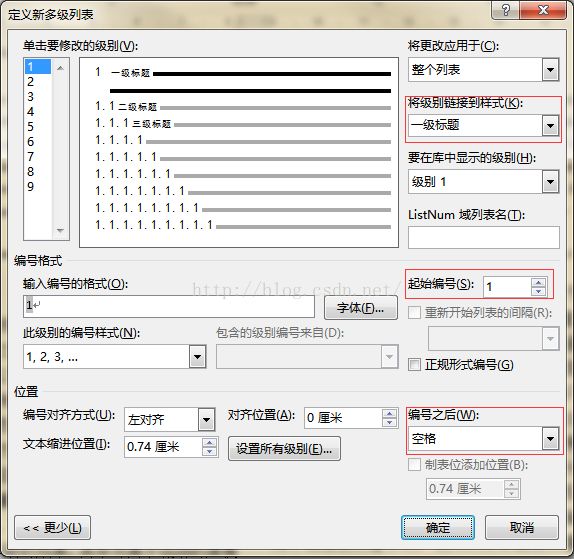Select level 8 in the level list
This screenshot has height=559, width=574.
37,172
